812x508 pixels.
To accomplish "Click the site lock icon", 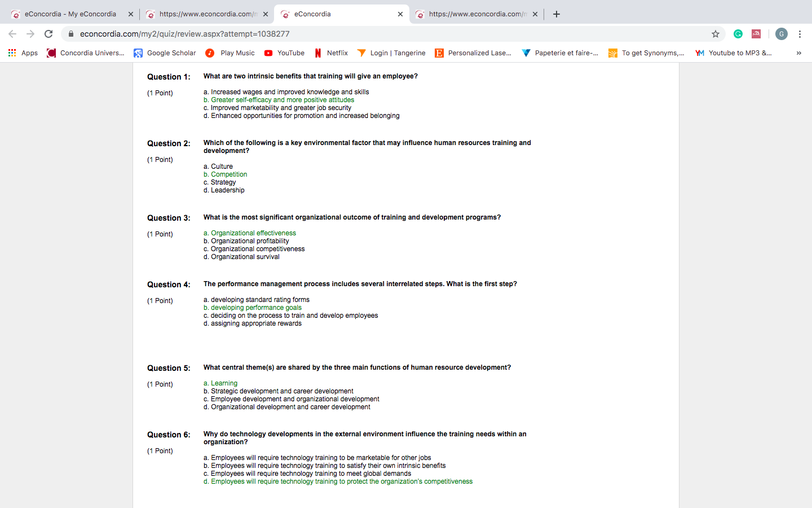I will (71, 34).
